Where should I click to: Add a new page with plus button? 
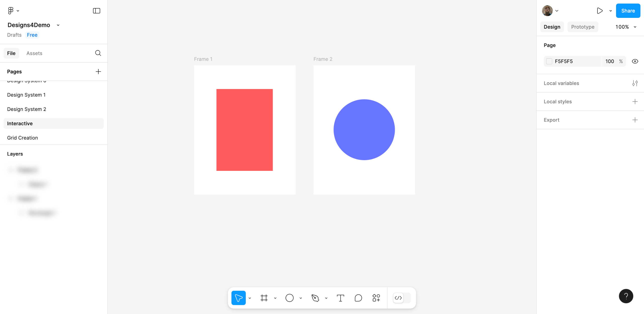(98, 72)
